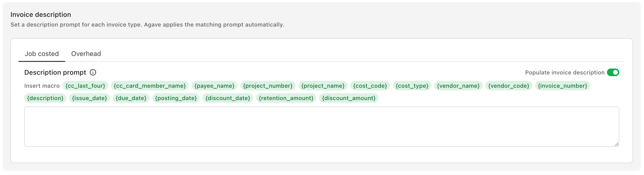Insert the {project_number} macro
The width and height of the screenshot is (644, 175).
click(268, 86)
